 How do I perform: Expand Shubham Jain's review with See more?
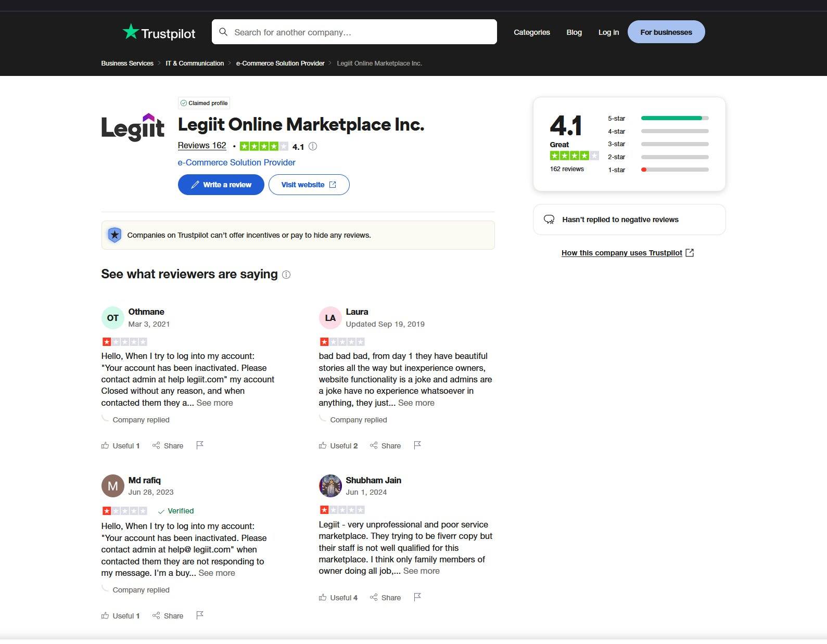[421, 571]
